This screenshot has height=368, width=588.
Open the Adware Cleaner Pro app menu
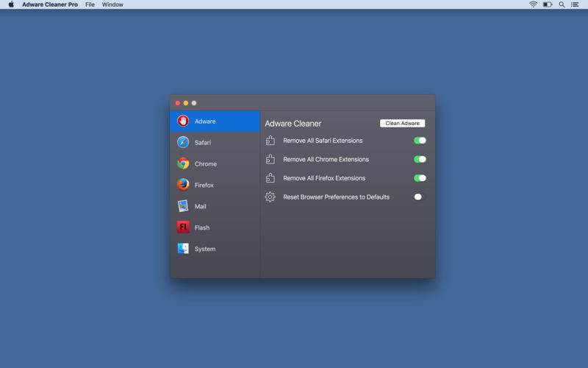[x=50, y=4]
